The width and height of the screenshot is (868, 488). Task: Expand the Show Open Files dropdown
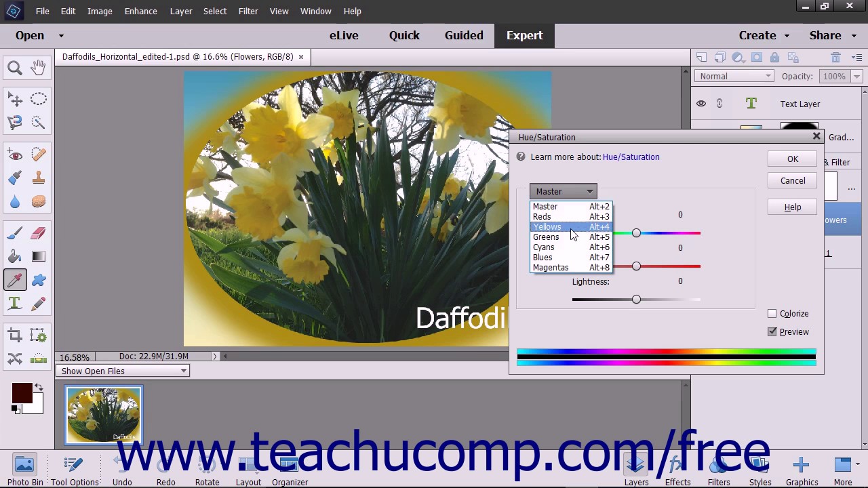click(123, 371)
